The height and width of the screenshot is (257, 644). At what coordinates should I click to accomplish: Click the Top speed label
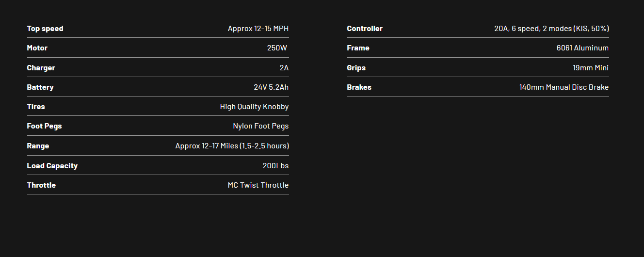(x=45, y=29)
